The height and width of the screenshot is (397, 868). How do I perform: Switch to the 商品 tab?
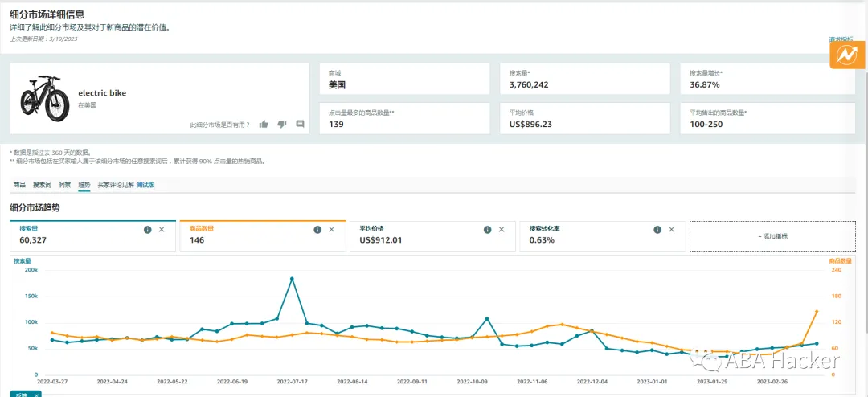[19, 185]
